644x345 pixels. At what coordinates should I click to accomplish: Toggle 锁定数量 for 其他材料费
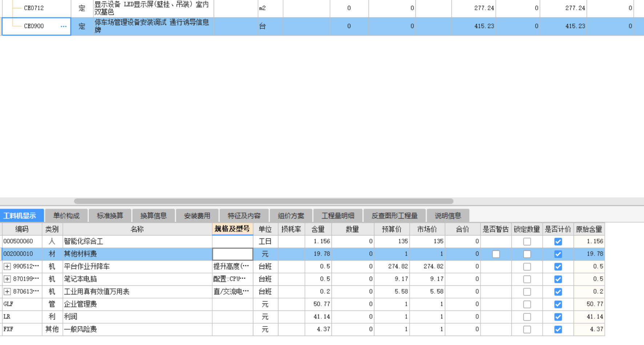[527, 254]
